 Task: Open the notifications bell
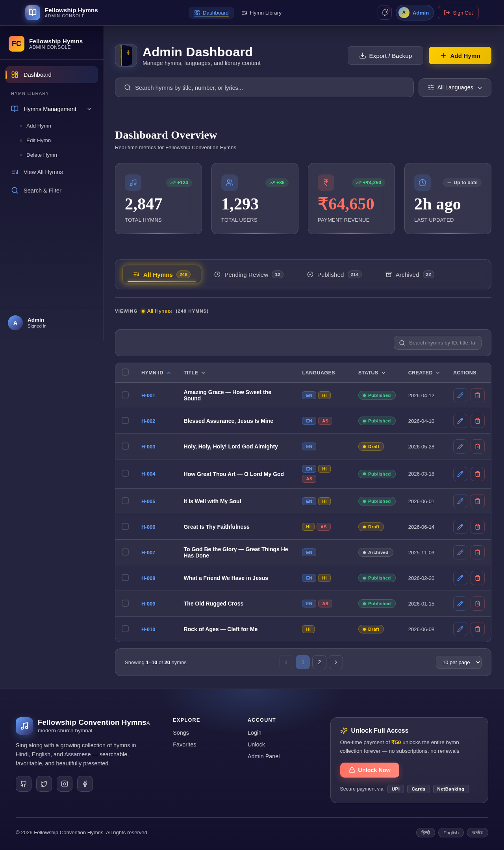point(385,13)
